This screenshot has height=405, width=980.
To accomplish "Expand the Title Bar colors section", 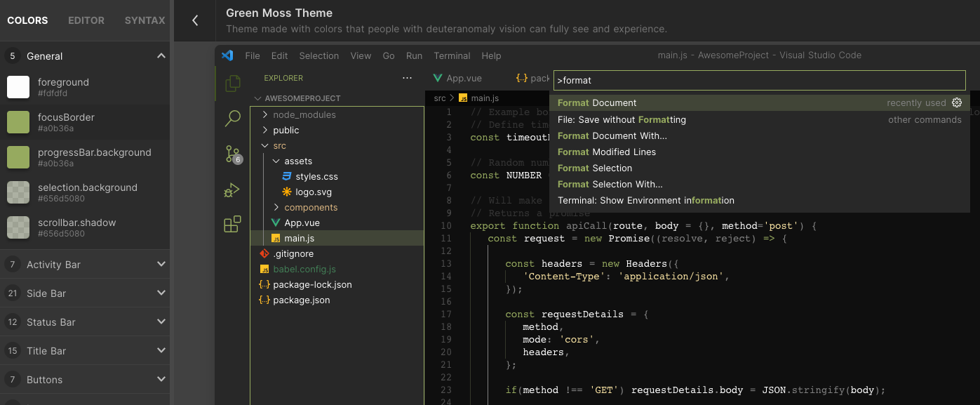I will (161, 350).
